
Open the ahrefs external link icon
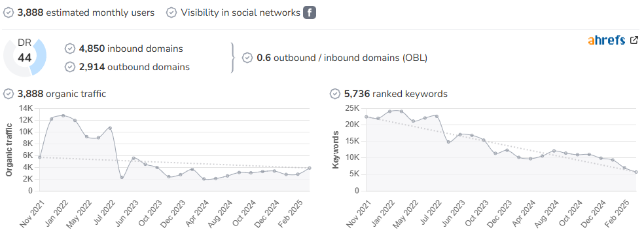point(634,40)
